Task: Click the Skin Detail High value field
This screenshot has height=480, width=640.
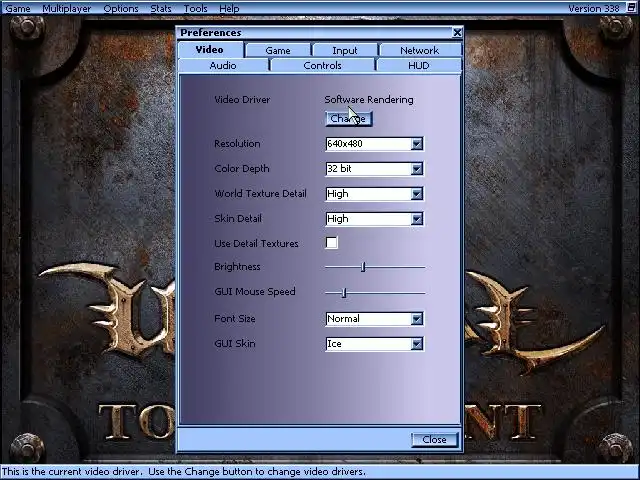Action: point(368,219)
